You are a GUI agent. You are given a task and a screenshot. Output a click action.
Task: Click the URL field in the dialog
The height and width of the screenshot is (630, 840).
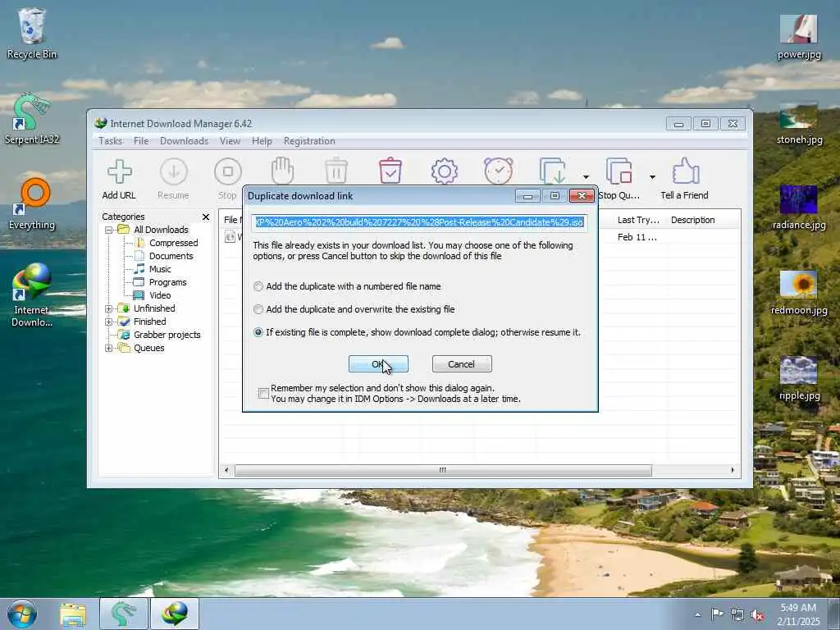(x=419, y=222)
